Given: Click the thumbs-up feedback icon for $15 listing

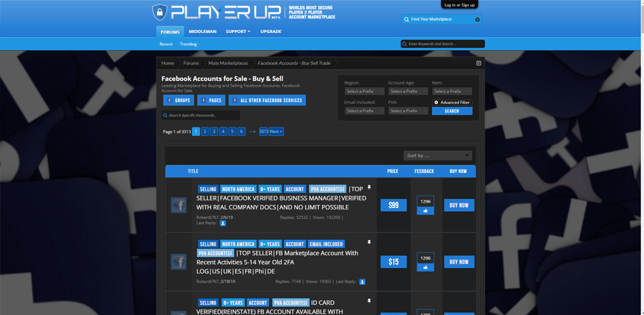Looking at the screenshot, I should click(425, 267).
